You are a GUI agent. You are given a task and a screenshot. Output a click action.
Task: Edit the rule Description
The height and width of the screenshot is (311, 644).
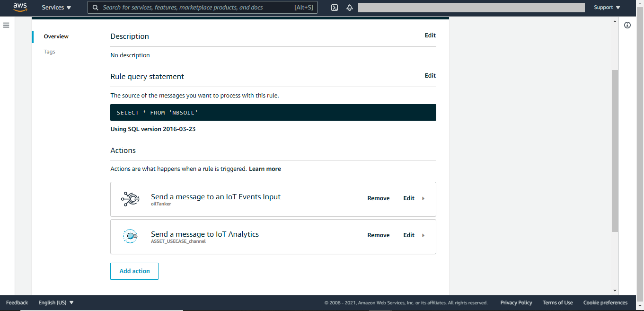click(430, 36)
